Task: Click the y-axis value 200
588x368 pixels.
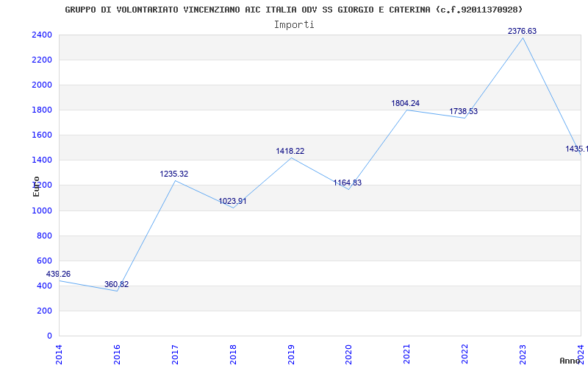Action: (45, 311)
